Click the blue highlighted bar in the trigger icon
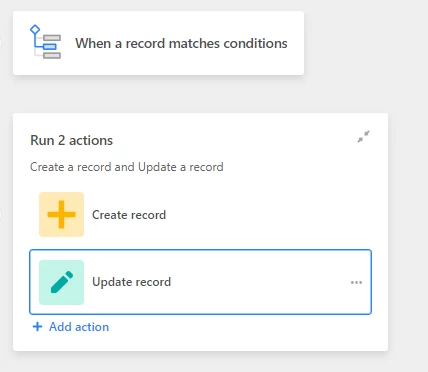 [50, 47]
